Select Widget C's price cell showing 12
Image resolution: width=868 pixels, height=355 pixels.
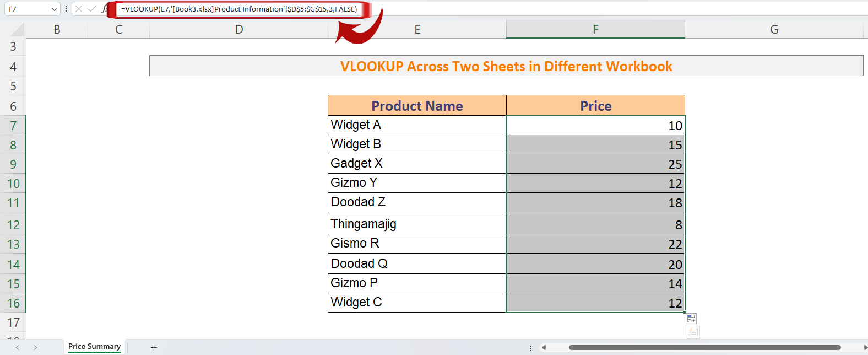pyautogui.click(x=595, y=303)
